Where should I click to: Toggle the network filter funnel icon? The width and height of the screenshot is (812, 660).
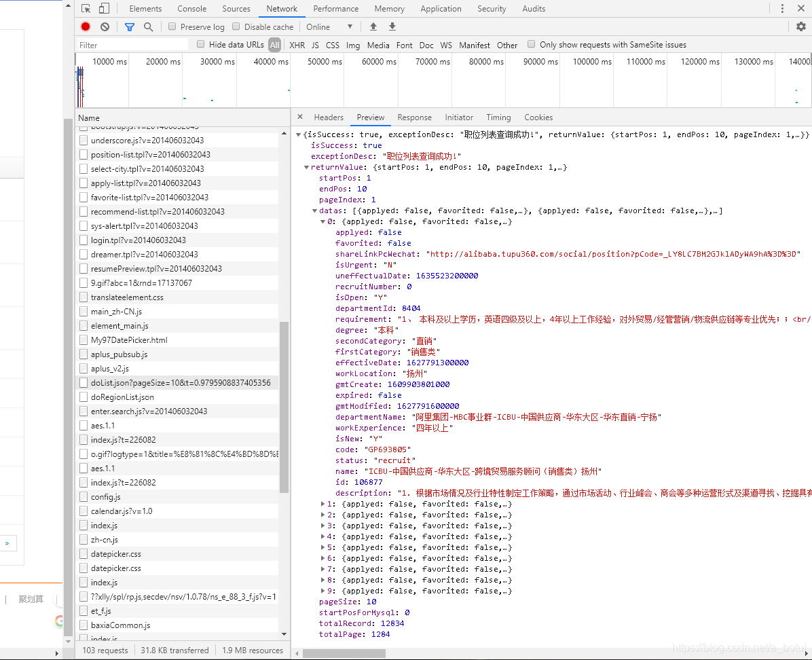tap(130, 27)
